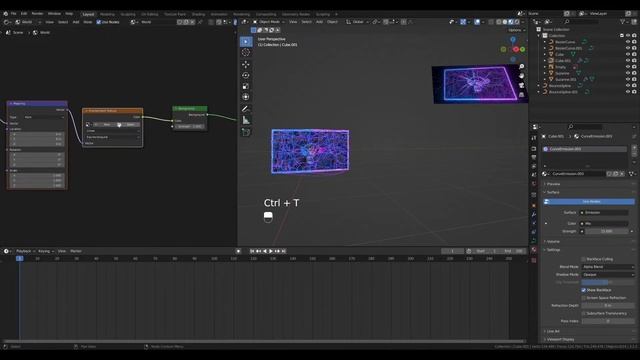Switch perspective/orthographic with the grid icon
The width and height of the screenshot is (640, 360).
[x=522, y=95]
